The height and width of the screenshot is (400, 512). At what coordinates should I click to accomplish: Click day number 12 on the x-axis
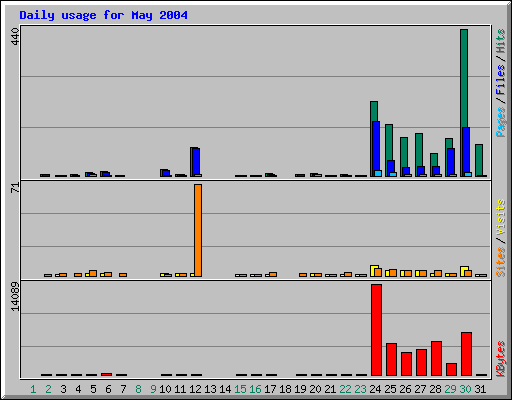click(195, 389)
